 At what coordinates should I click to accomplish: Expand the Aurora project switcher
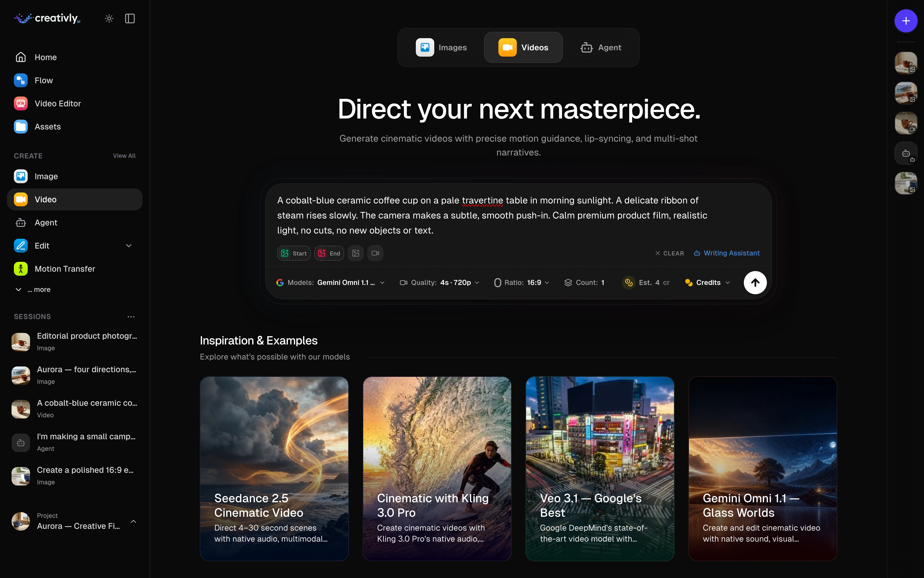click(x=74, y=521)
